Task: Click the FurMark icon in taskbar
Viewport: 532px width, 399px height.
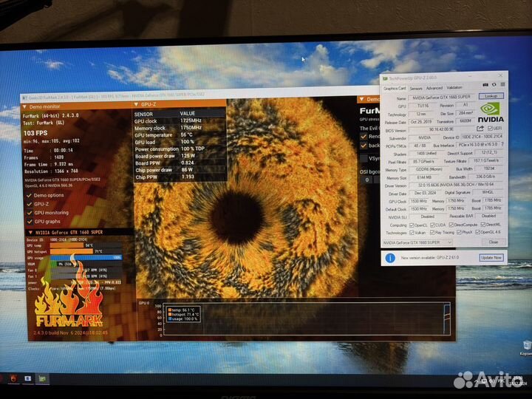Action: 13,379
